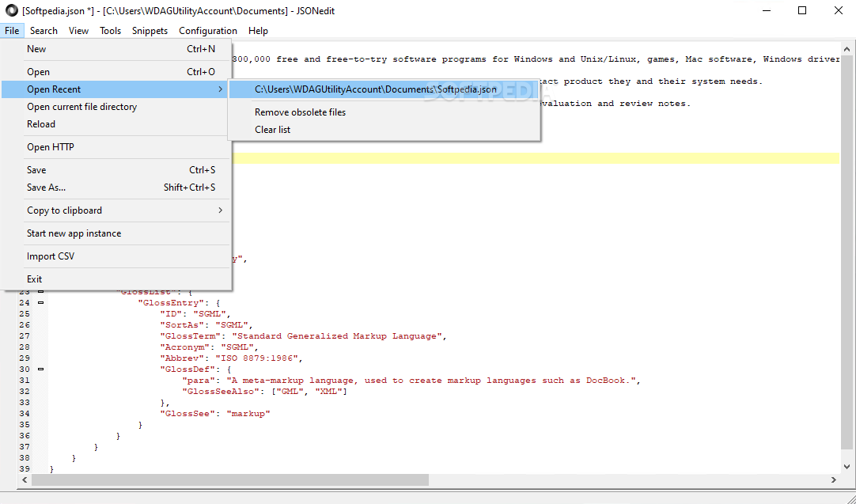Screen dimensions: 856x504
Task: Choose Import CSV menu entry
Action: click(116, 256)
